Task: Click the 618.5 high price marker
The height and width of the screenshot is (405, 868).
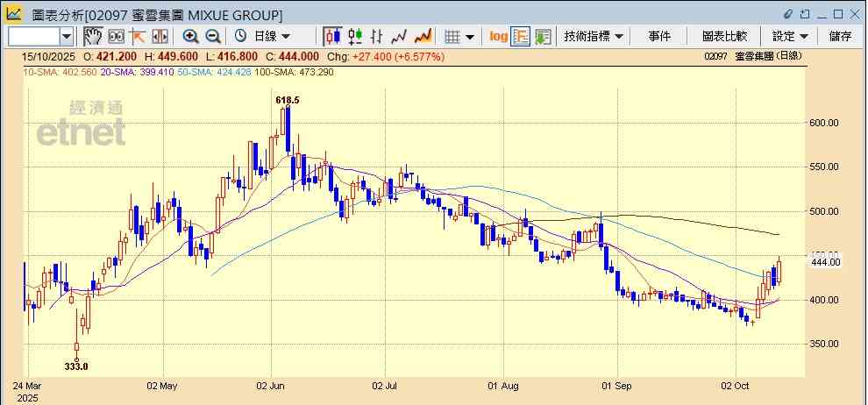Action: 288,100
